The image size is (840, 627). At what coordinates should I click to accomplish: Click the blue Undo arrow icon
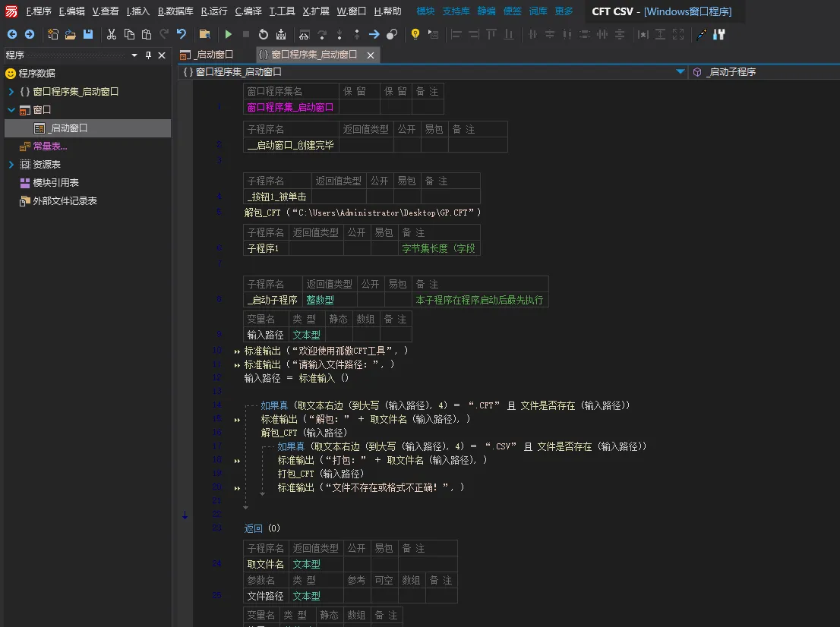182,34
